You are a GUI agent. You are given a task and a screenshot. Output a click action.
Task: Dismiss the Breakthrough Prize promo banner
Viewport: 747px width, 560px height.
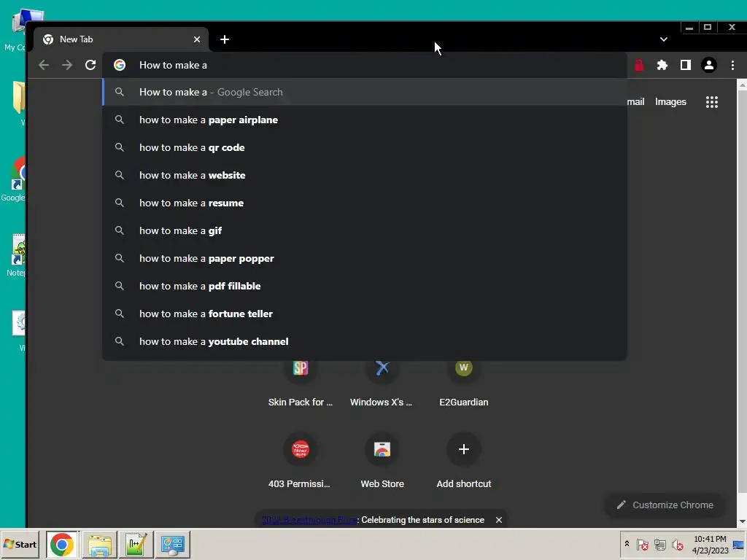coord(499,520)
